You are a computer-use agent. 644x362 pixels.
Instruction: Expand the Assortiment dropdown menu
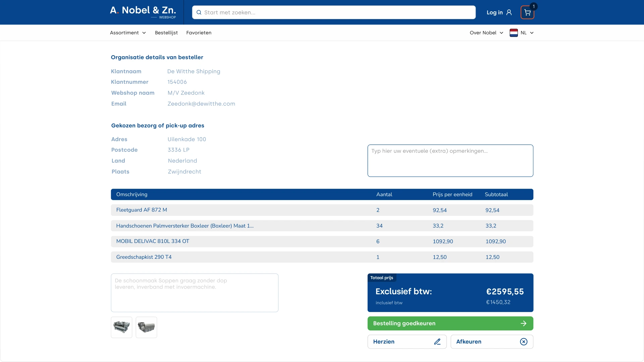(128, 33)
